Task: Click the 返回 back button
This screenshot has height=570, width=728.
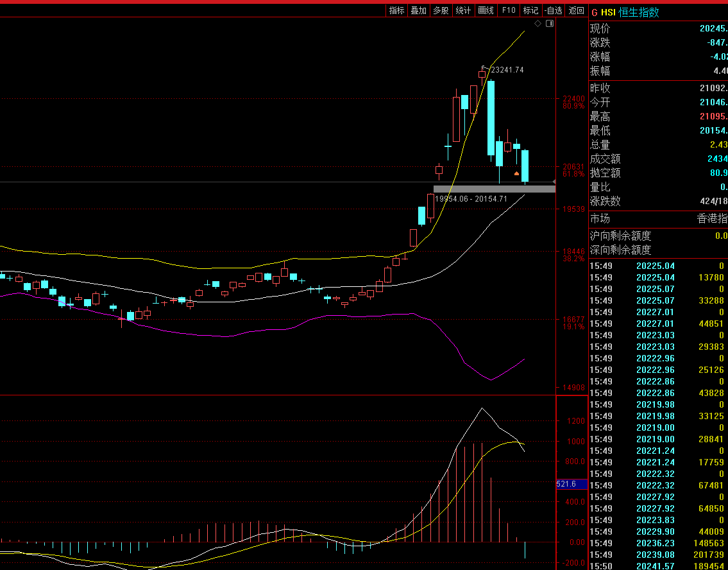Action: [x=577, y=10]
